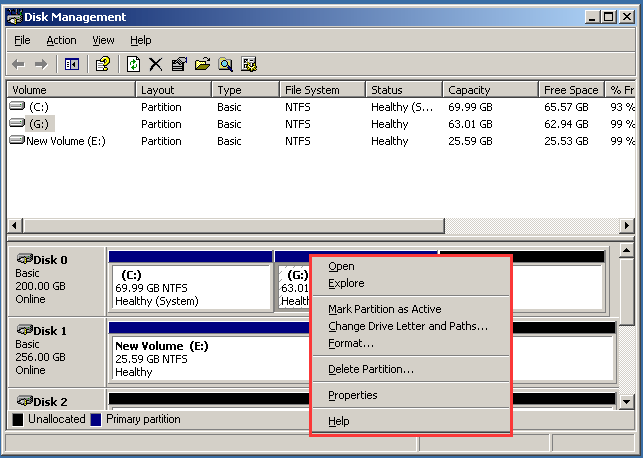Click the Back arrow toolbar icon
The height and width of the screenshot is (458, 643).
(17, 64)
